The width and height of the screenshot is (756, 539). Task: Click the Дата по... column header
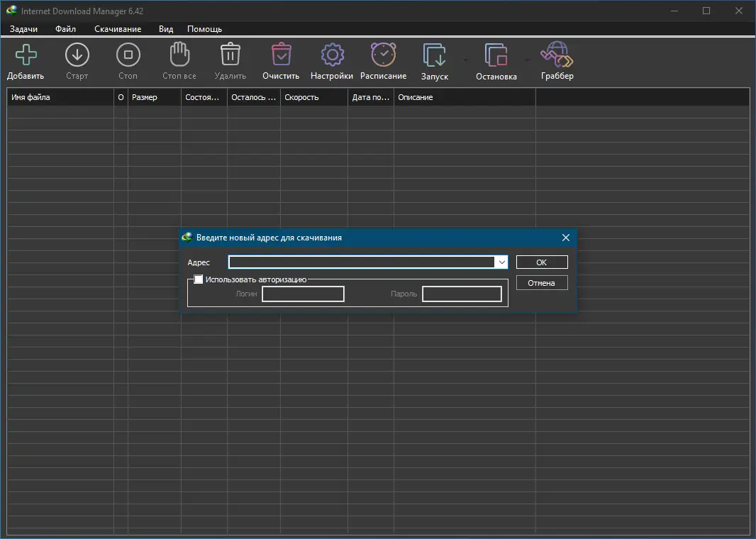(x=371, y=97)
